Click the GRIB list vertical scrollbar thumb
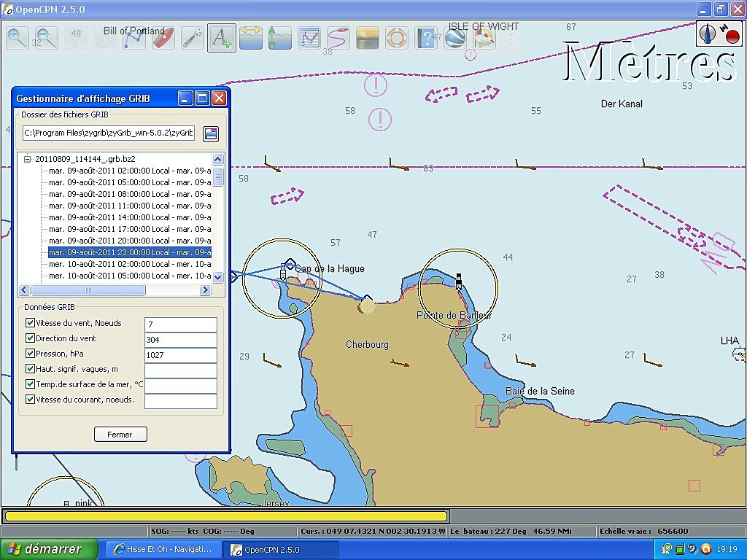 [217, 176]
